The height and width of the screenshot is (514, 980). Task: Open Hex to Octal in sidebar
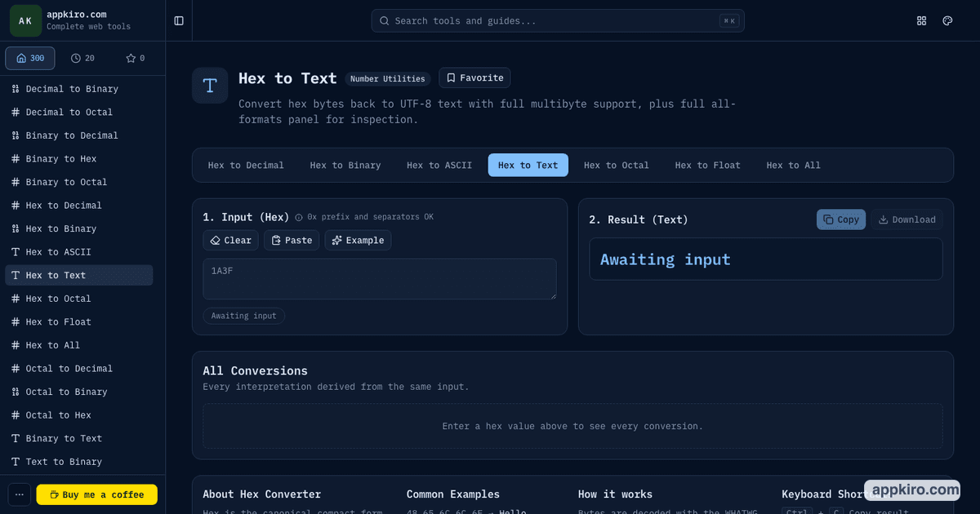click(x=79, y=299)
